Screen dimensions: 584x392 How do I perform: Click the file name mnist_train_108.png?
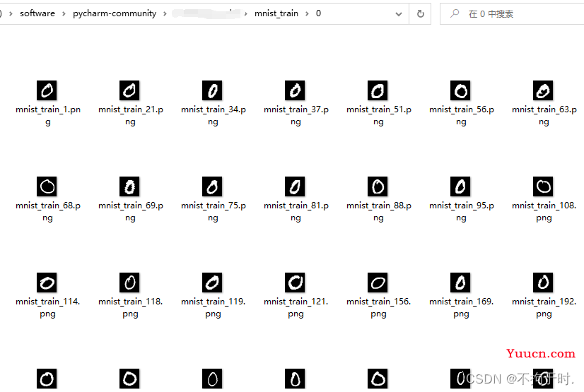(544, 212)
